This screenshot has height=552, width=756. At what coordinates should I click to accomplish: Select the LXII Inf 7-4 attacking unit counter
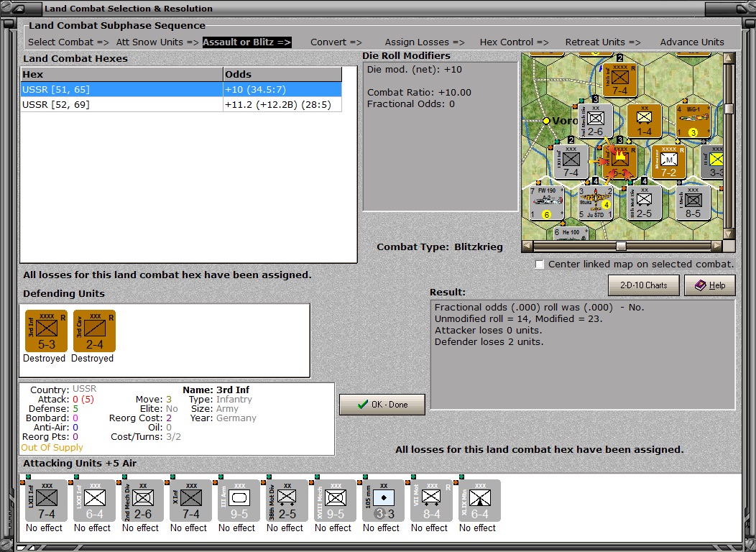[46, 500]
